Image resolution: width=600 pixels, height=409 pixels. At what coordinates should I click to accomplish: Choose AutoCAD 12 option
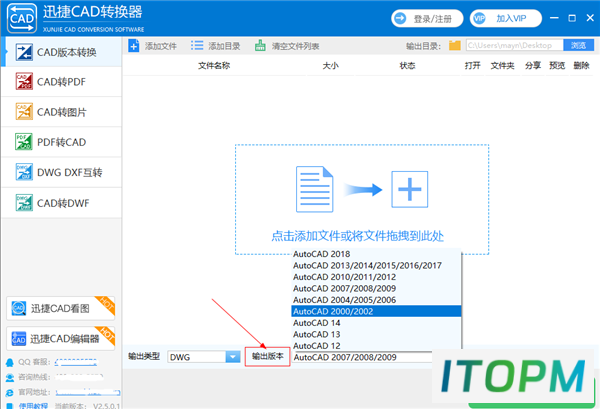pyautogui.click(x=376, y=345)
